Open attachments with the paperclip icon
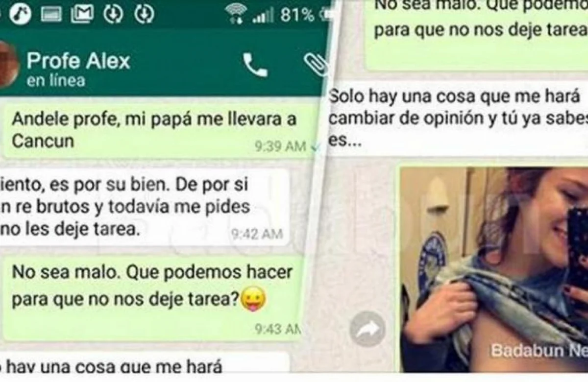The height and width of the screenshot is (382, 588). coord(316,63)
